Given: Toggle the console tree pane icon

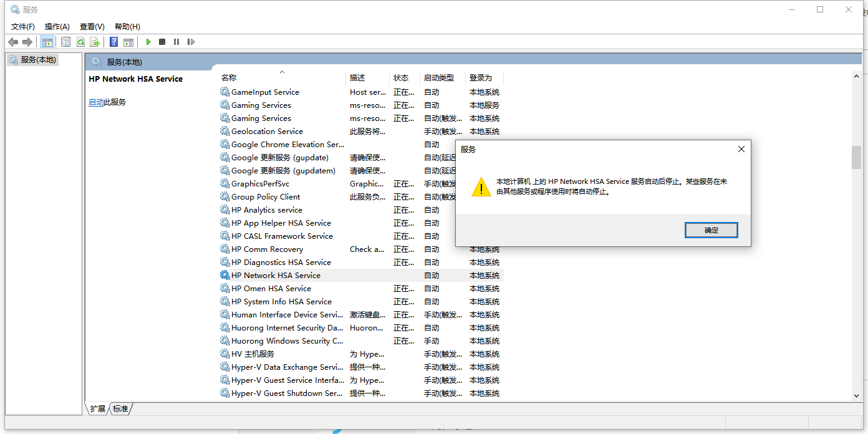Looking at the screenshot, I should point(47,42).
